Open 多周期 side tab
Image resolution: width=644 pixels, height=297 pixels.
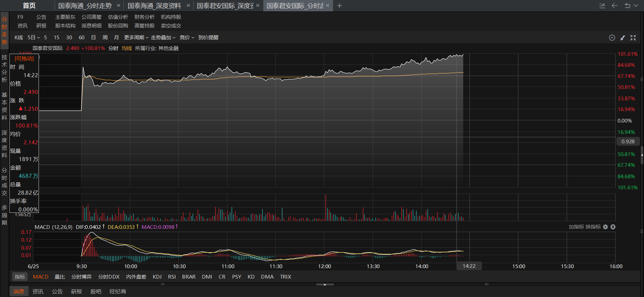coord(4,215)
